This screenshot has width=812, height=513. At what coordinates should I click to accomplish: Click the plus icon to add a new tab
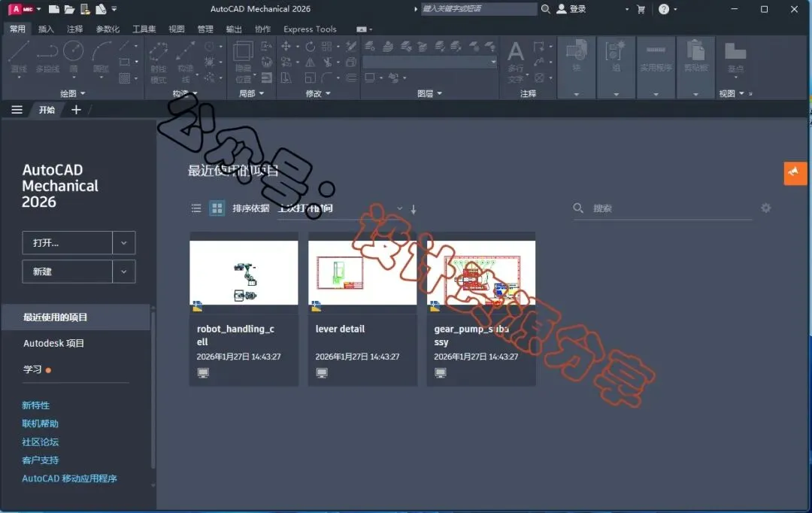[76, 110]
